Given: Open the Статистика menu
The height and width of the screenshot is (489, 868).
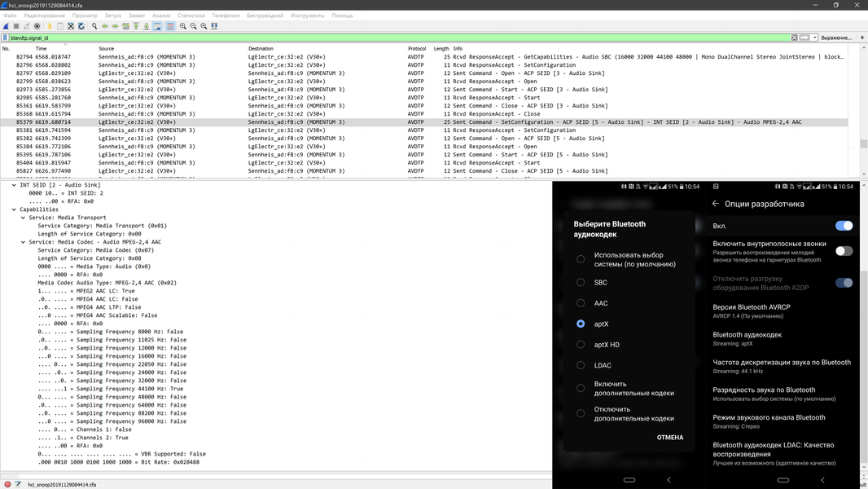Looking at the screenshot, I should coord(191,15).
